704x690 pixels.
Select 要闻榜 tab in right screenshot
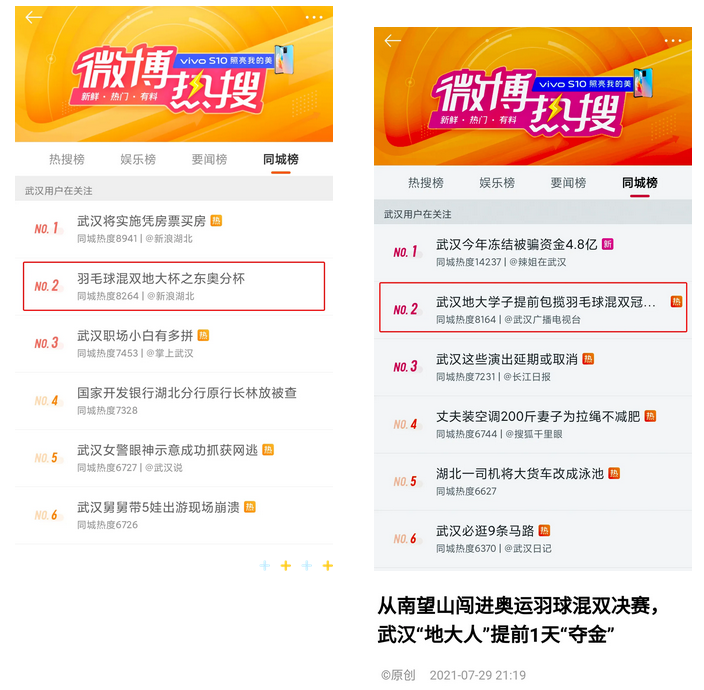point(568,183)
